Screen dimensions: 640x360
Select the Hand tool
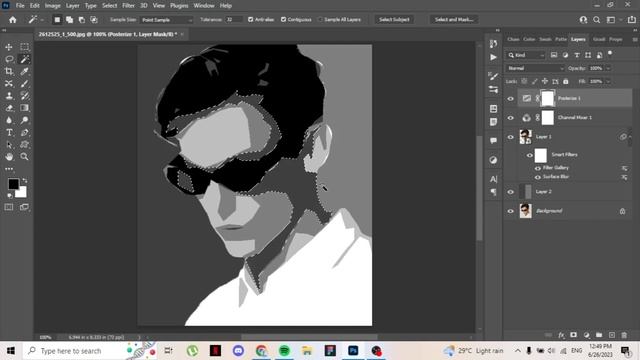(9, 156)
